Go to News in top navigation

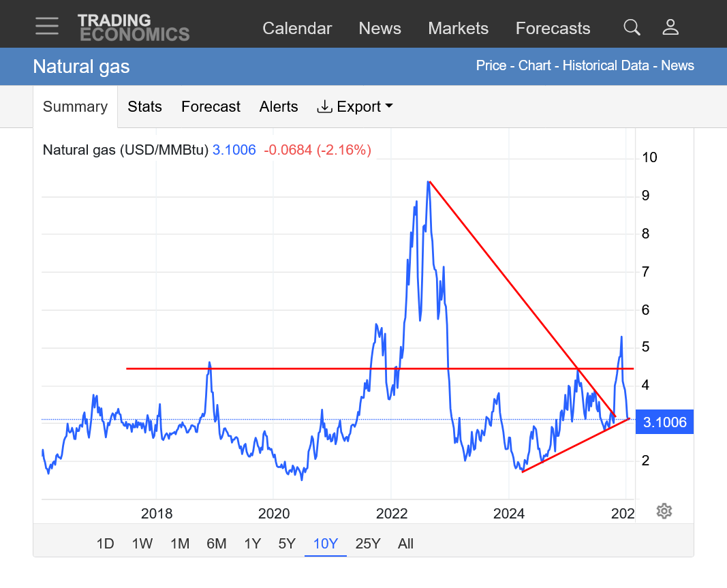pos(380,29)
